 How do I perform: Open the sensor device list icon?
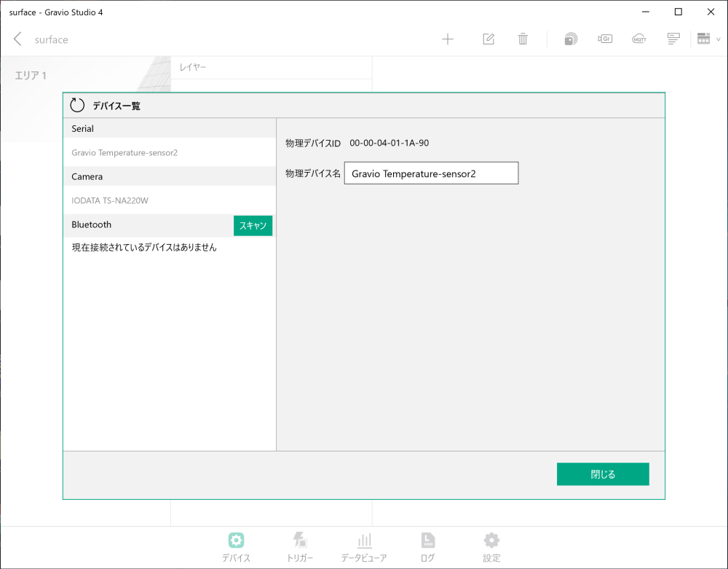tap(571, 39)
